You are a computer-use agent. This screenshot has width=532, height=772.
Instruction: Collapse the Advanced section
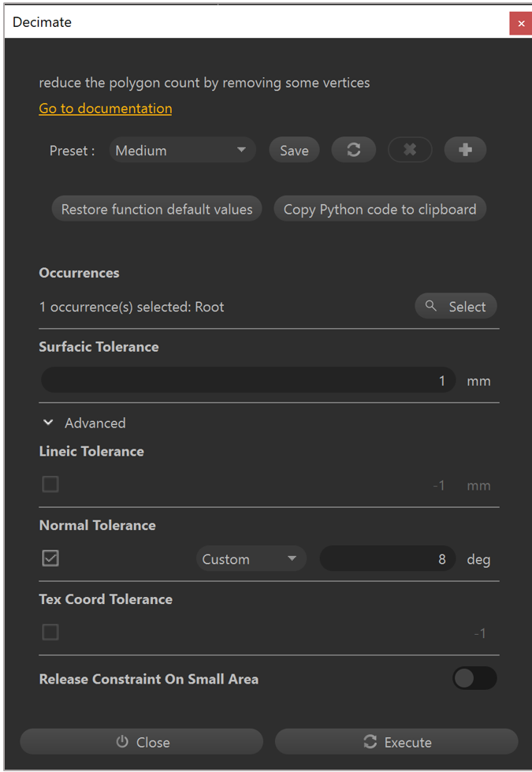(x=49, y=423)
